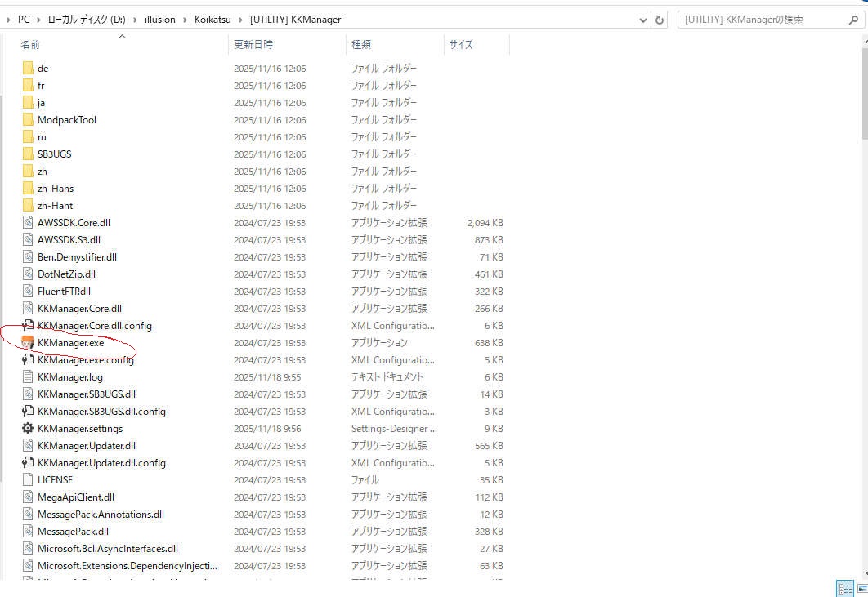Select the ModpackTool folder icon

[28, 120]
